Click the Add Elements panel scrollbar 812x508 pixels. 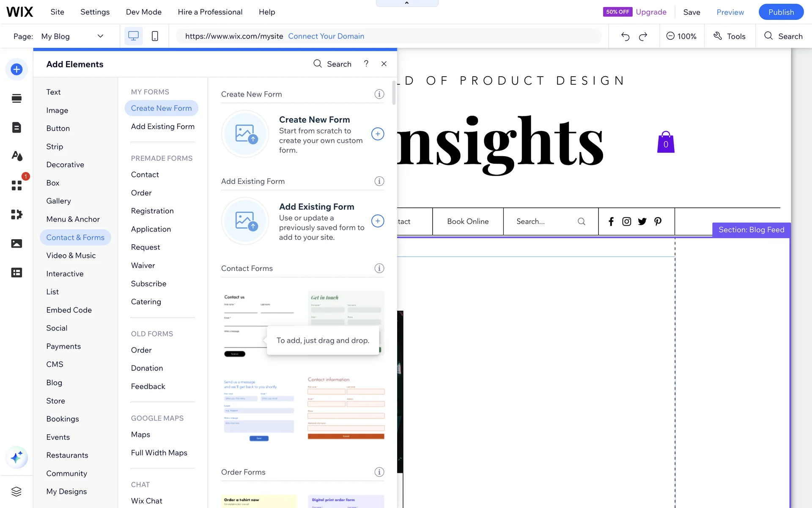pyautogui.click(x=394, y=93)
